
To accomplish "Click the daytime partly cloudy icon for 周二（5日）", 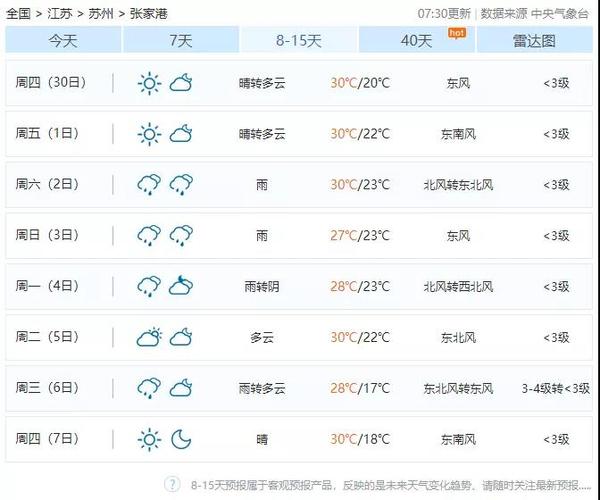I will point(149,337).
